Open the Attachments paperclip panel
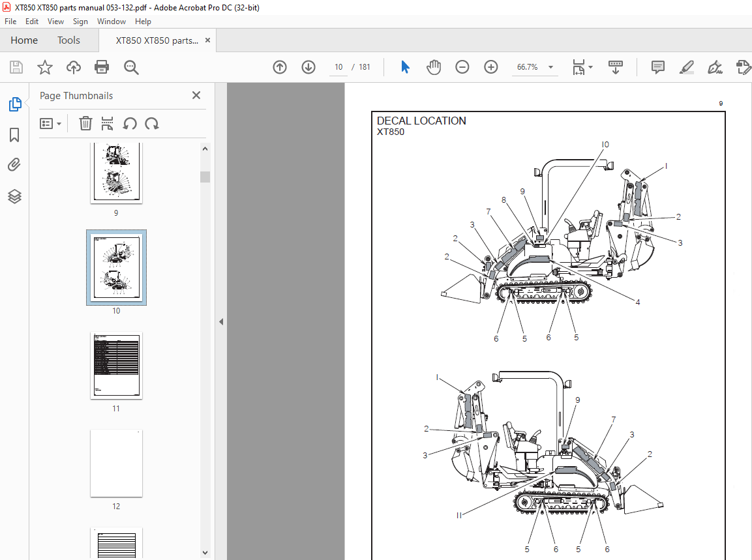The height and width of the screenshot is (560, 752). [x=14, y=166]
